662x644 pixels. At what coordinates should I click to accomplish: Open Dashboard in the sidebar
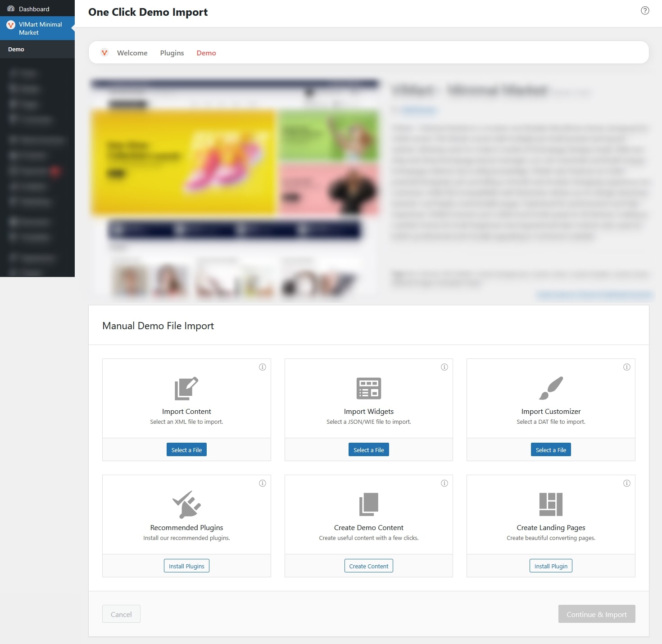pos(34,9)
